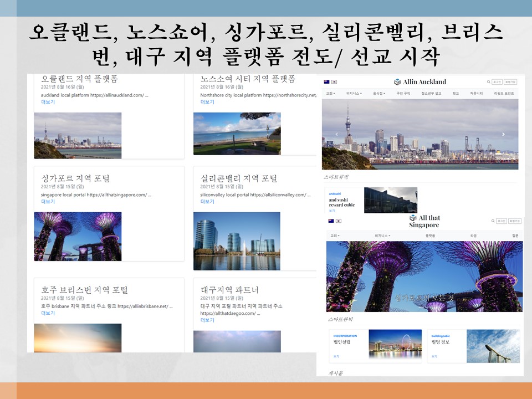
Task: Click the Allin Auckland cube logo
Action: point(397,82)
